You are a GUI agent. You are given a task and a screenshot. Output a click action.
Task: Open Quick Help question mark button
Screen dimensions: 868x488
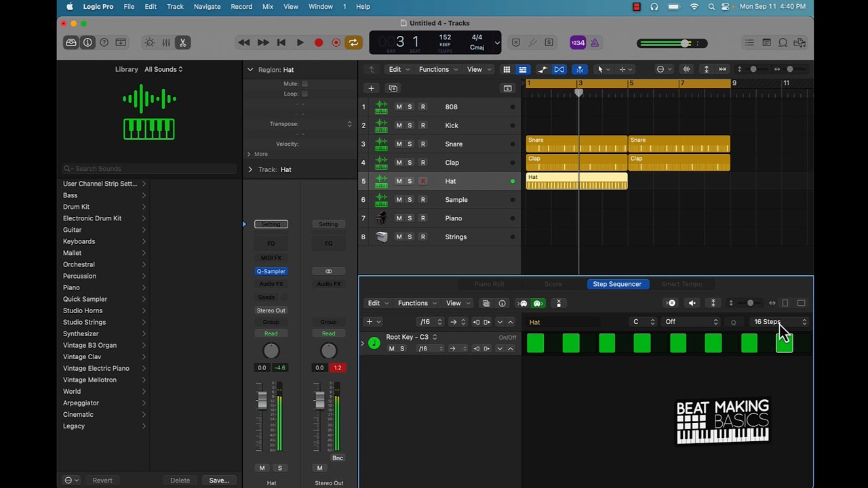click(x=104, y=43)
